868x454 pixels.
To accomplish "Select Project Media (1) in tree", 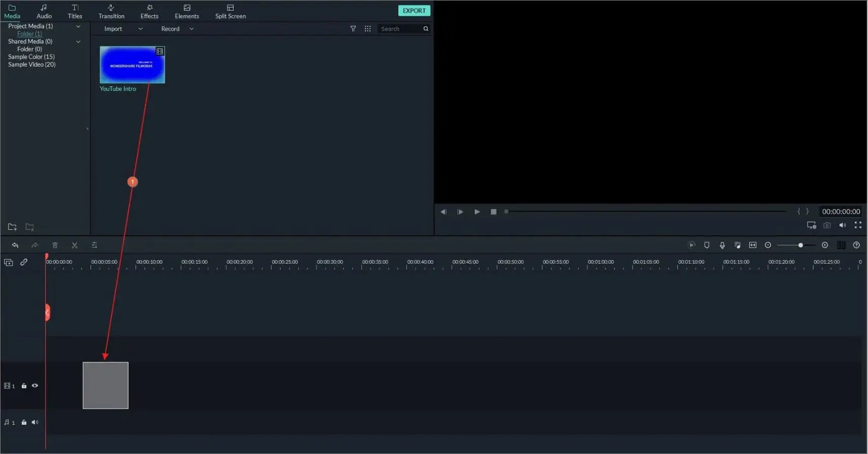I will 30,26.
